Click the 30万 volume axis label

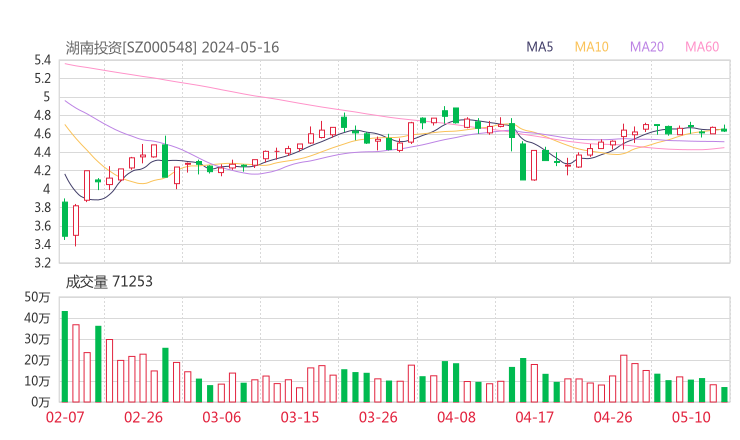(x=37, y=339)
